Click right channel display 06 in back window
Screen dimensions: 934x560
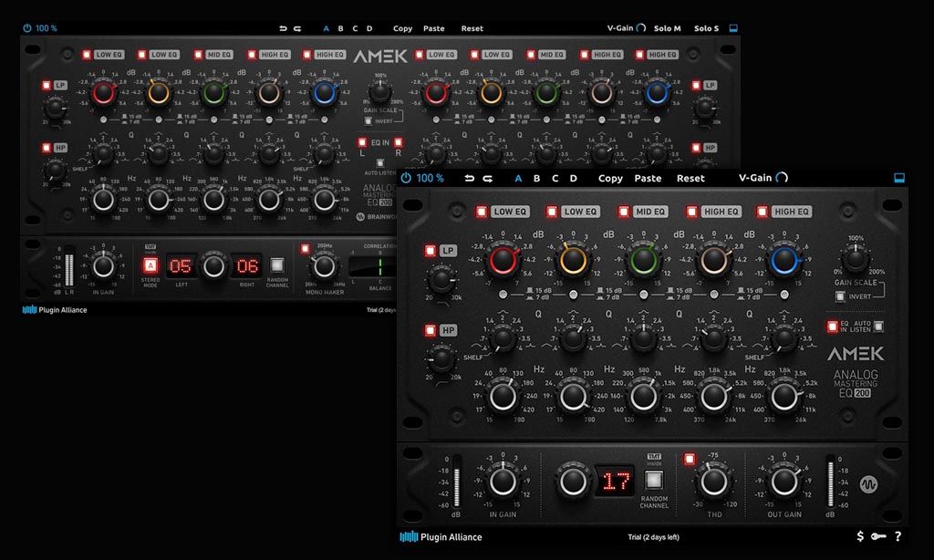coord(247,265)
